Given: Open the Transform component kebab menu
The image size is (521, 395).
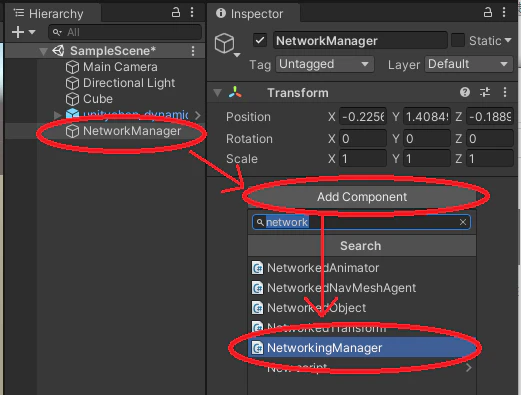Looking at the screenshot, I should pyautogui.click(x=505, y=92).
